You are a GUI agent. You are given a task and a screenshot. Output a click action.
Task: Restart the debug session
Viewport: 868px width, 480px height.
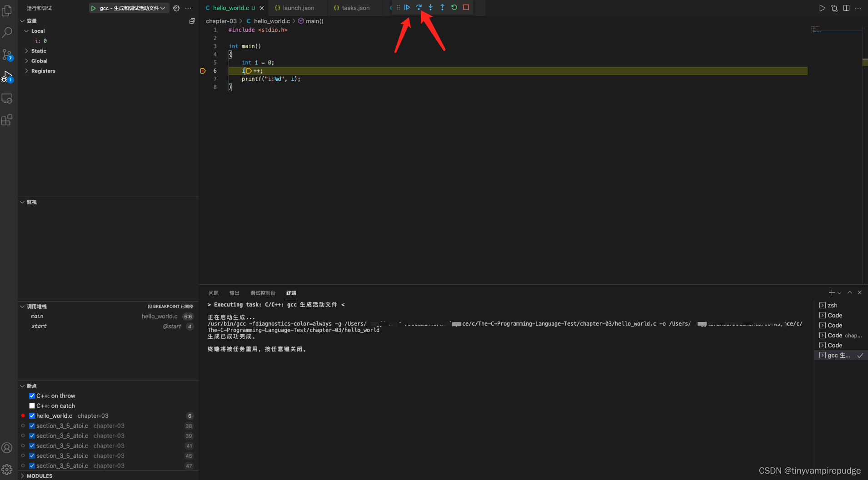(x=454, y=7)
